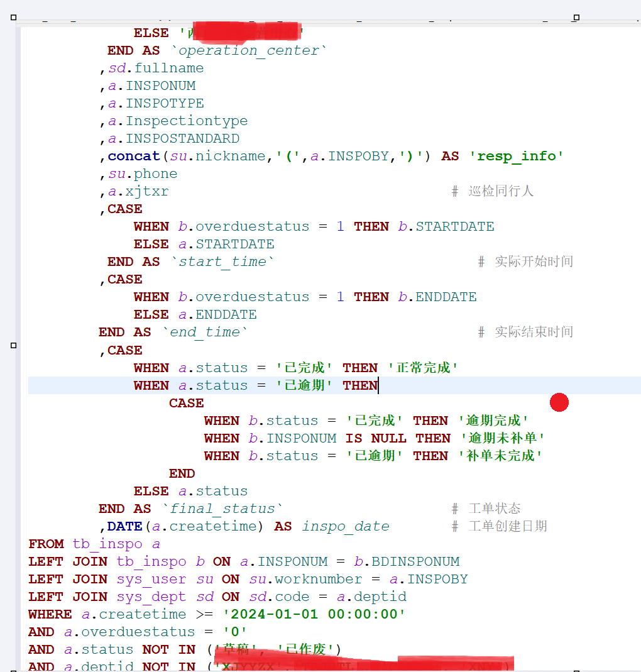The image size is (641, 672).
Task: Place cursor in highlighted '已逾期' THEN line
Action: [x=334, y=385]
